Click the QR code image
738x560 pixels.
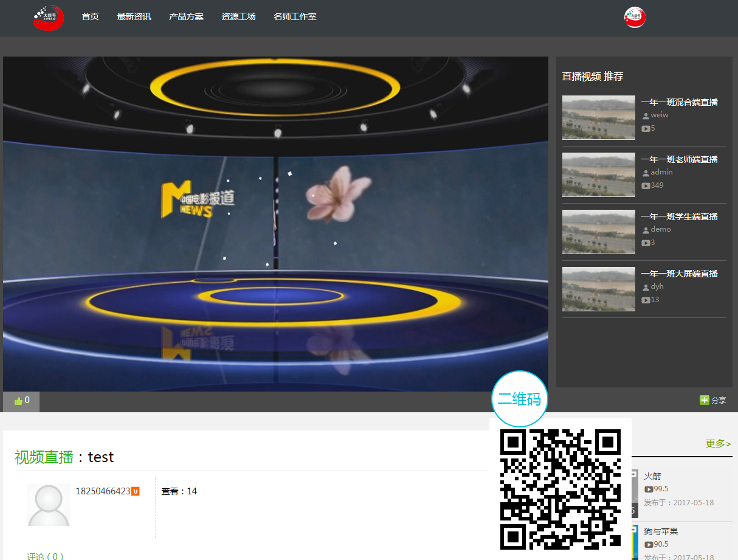[x=560, y=489]
